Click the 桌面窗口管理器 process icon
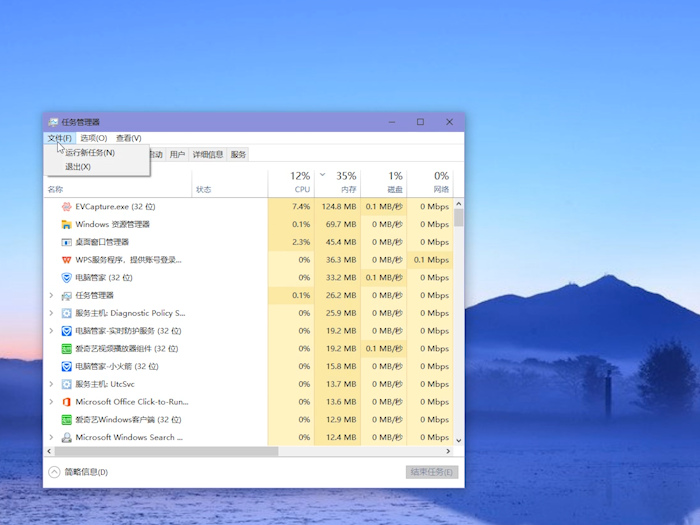The image size is (700, 525). 66,242
